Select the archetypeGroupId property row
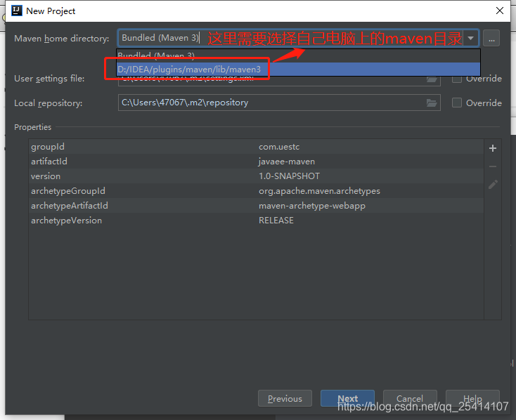The image size is (516, 420). coord(256,191)
